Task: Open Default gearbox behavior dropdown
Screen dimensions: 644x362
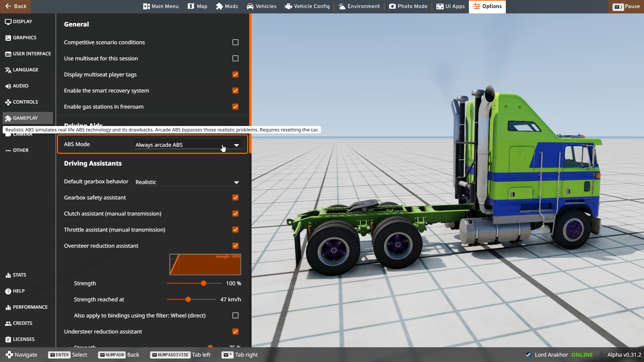Action: (187, 182)
